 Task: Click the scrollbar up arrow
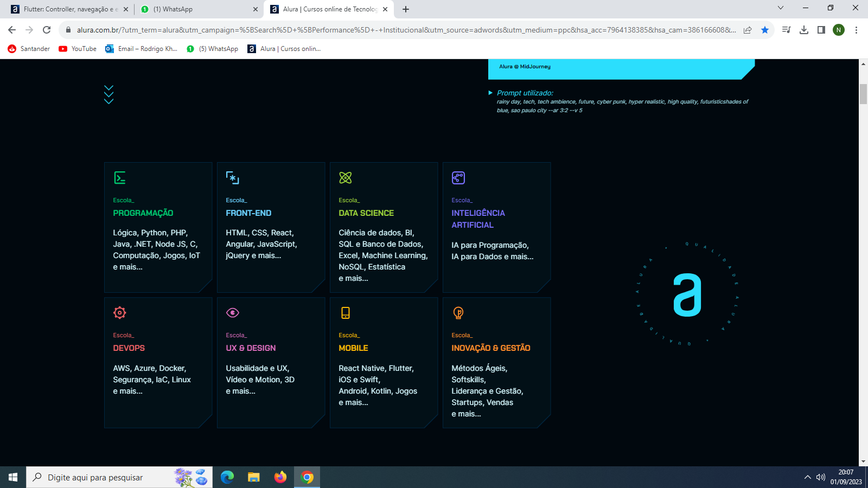point(863,64)
